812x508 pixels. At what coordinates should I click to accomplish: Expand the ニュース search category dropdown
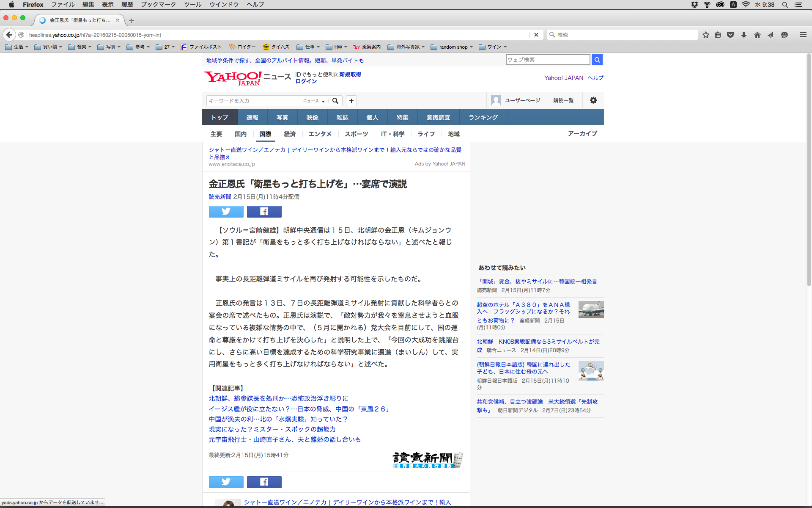point(314,101)
